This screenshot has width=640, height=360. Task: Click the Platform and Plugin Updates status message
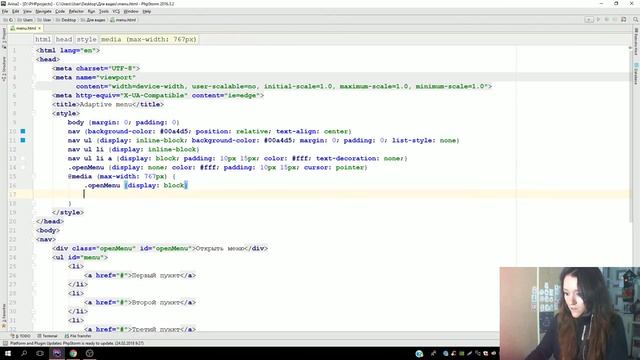[77, 343]
